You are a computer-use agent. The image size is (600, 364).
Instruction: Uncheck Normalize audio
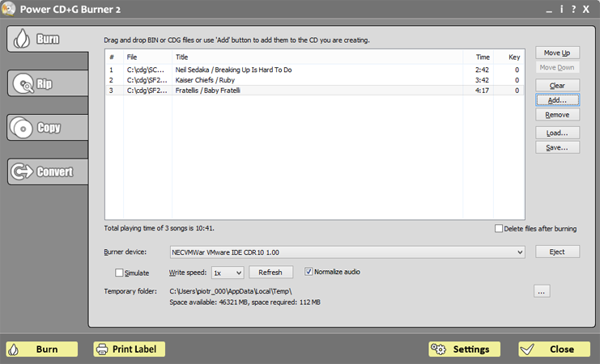pos(309,272)
